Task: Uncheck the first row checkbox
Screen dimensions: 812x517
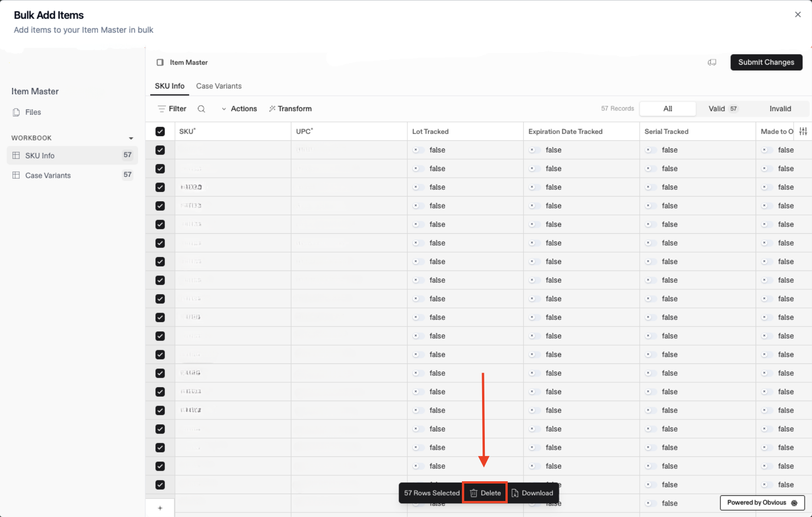Action: pyautogui.click(x=160, y=150)
